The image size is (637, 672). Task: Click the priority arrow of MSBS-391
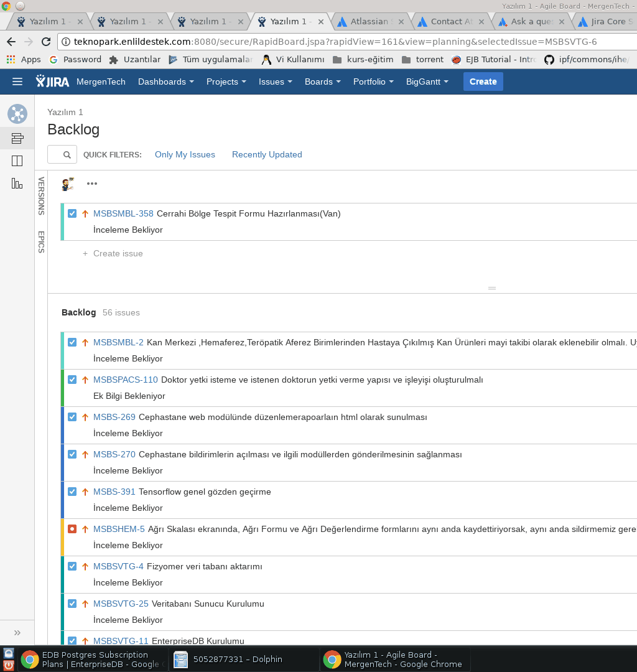(85, 492)
